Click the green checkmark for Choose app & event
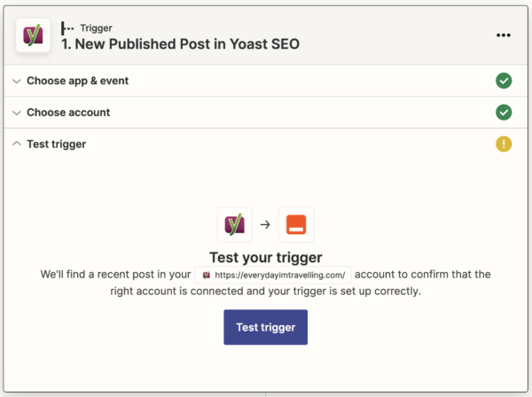The height and width of the screenshot is (397, 532). pyautogui.click(x=504, y=81)
